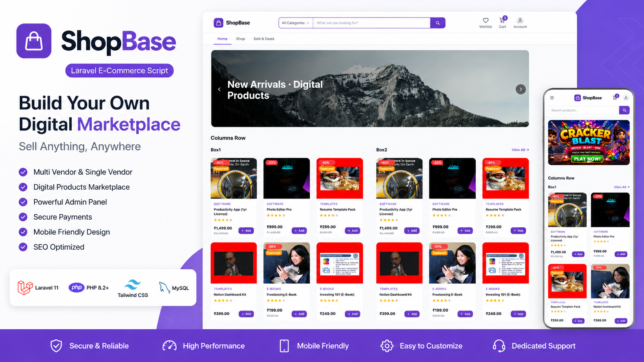Click checkmark beside Powerful Admin Panel
Viewport: 644px width, 362px height.
point(23,202)
